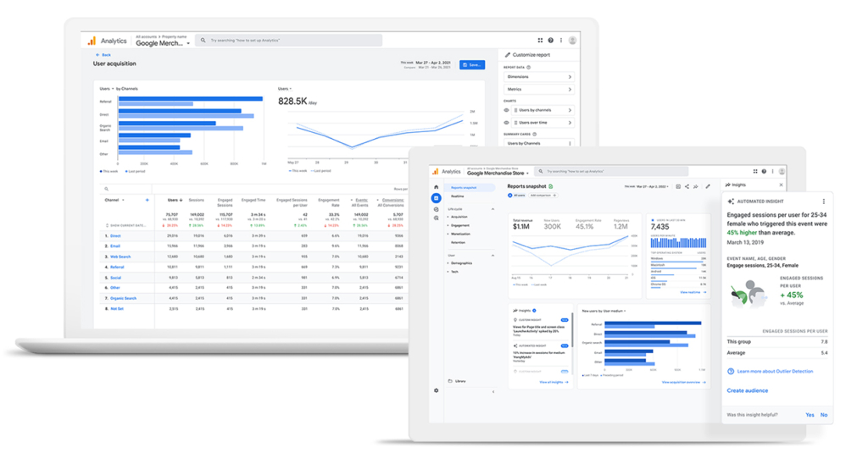This screenshot has height=453, width=868.
Task: Open the Admin gear in the tablet sidebar
Action: (x=437, y=390)
